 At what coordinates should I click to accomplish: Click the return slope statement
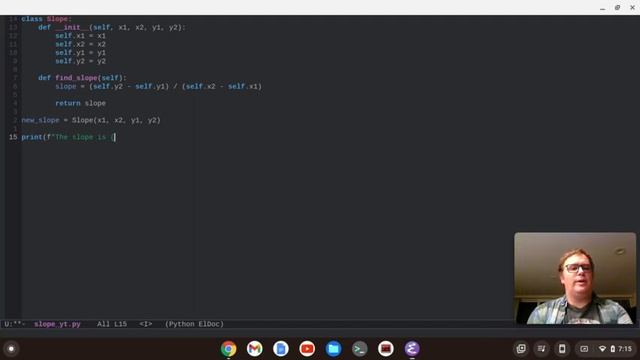click(x=80, y=103)
